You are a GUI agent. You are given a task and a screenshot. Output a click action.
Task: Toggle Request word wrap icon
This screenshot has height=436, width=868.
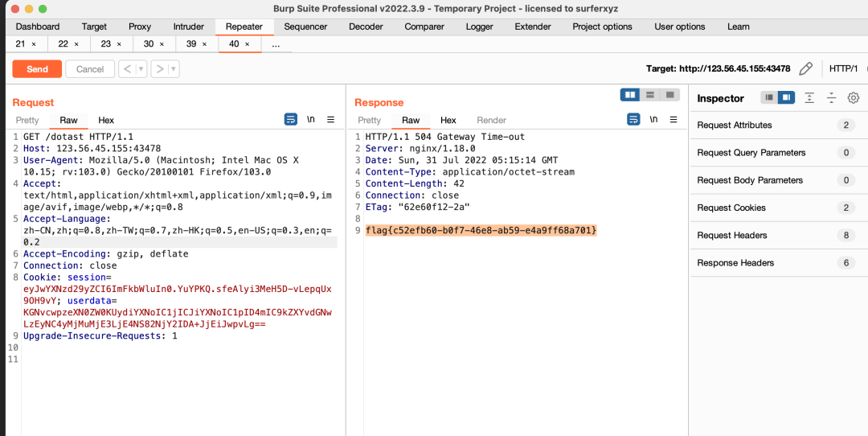coord(291,119)
